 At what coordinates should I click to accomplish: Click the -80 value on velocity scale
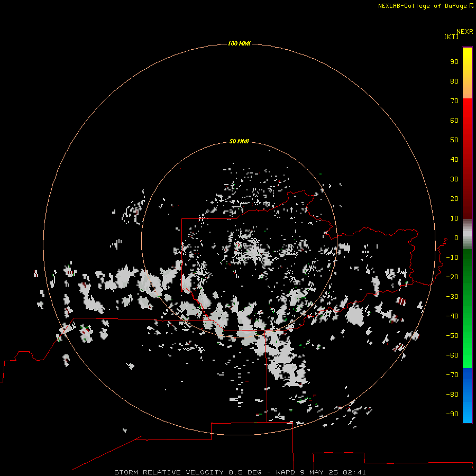[x=452, y=395]
